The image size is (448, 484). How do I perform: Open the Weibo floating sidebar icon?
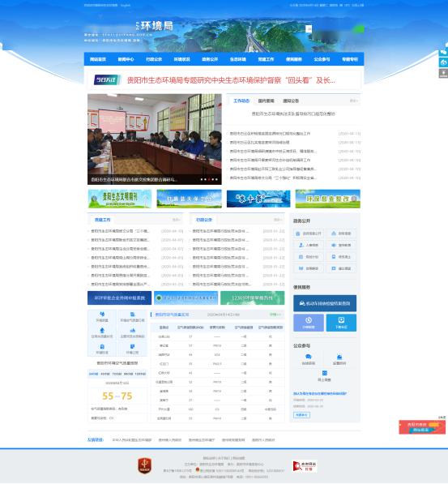tap(443, 62)
